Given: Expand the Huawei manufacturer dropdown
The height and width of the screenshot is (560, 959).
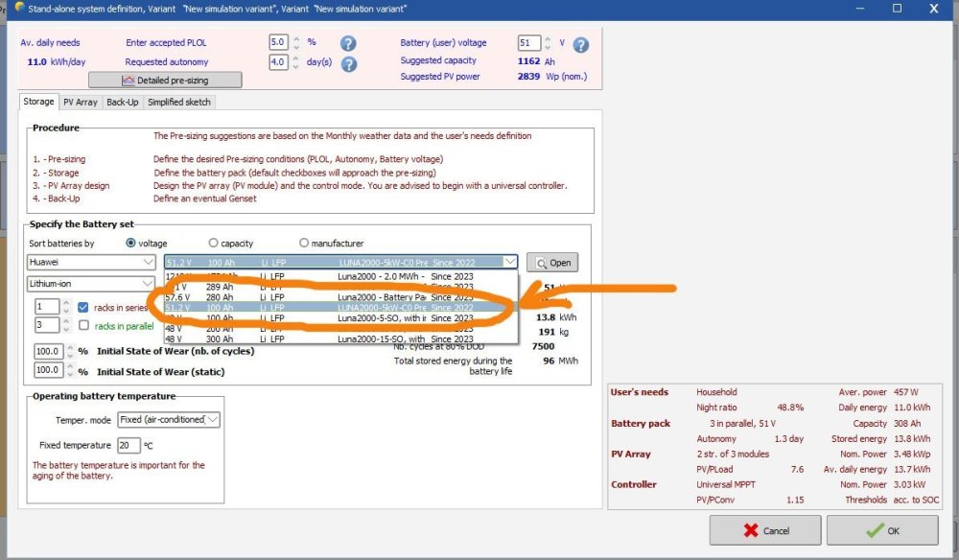Looking at the screenshot, I should coord(147,263).
